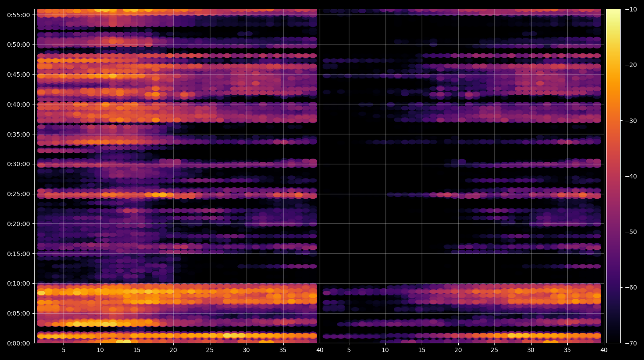The height and width of the screenshot is (360, 644).
Task: Click the 0:35:00 time axis label
Action: 19,134
